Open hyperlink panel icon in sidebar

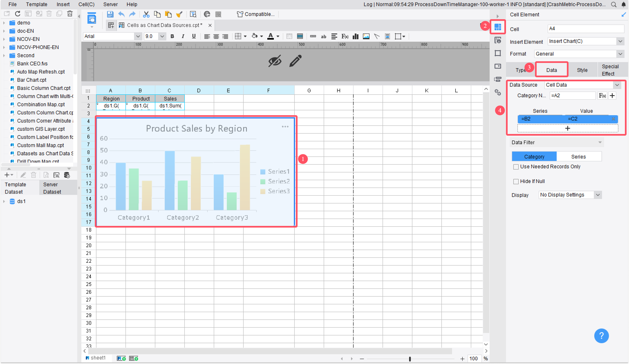click(x=498, y=92)
